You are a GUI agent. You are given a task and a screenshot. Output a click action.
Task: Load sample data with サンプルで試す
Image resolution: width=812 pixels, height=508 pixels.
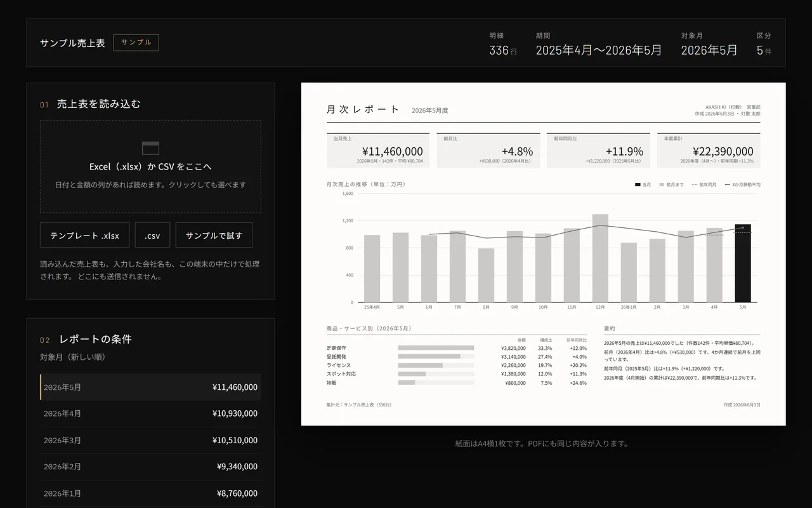click(214, 235)
